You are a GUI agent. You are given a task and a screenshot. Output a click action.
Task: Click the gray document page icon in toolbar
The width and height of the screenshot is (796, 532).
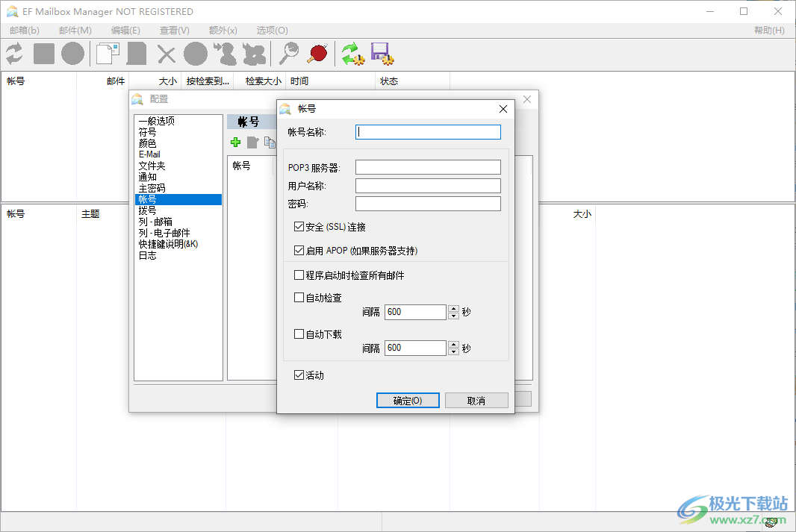137,54
